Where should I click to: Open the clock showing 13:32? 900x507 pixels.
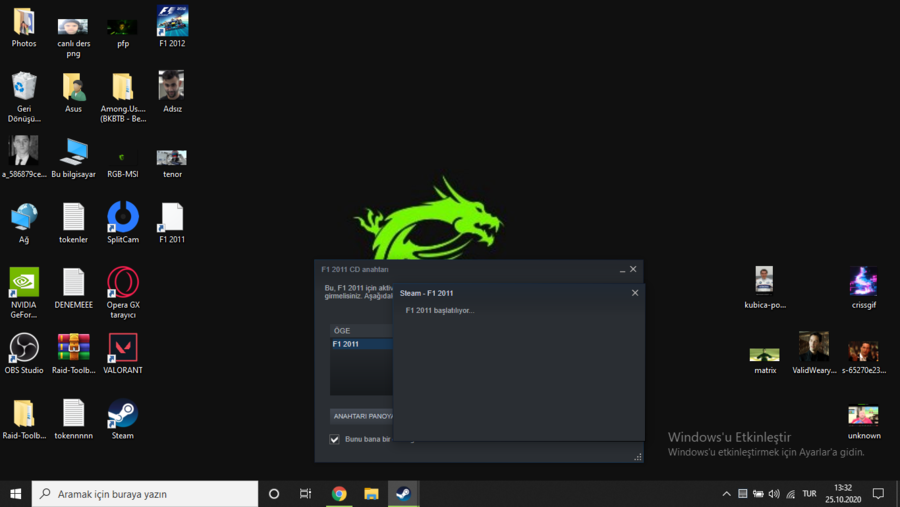pyautogui.click(x=843, y=494)
